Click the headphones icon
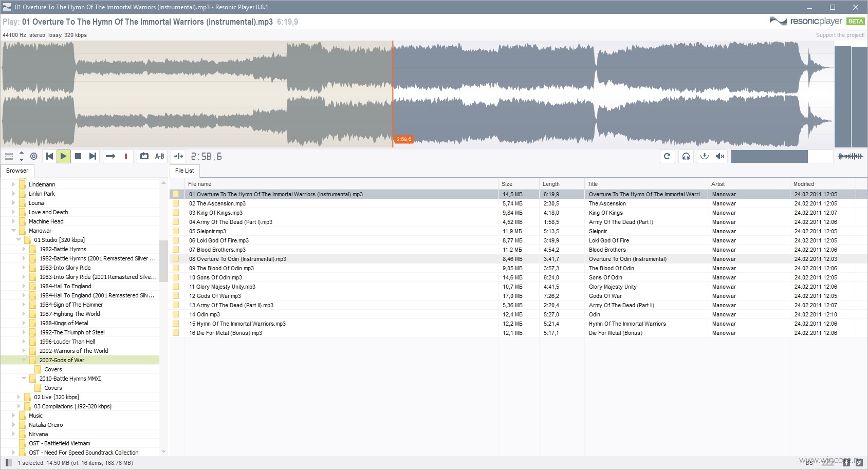 (686, 156)
